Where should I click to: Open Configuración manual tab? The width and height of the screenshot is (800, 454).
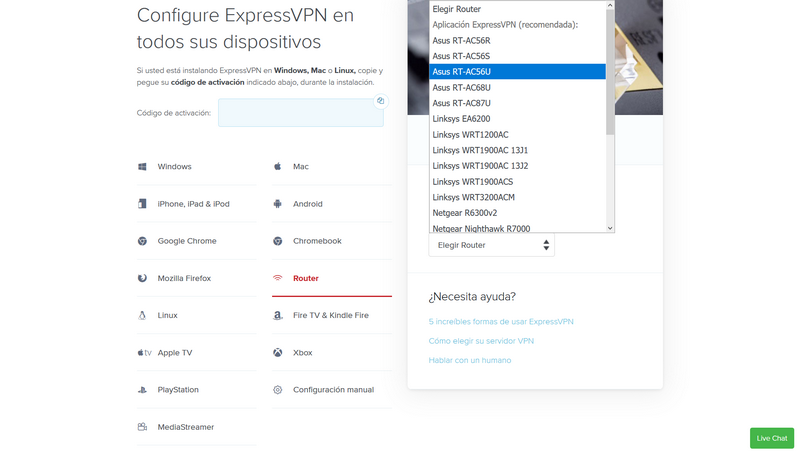(332, 390)
